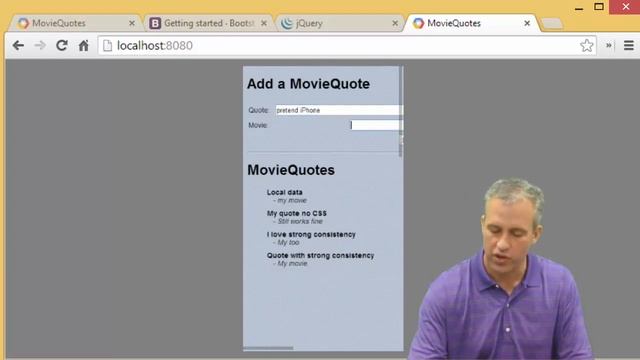This screenshot has height=360, width=640.
Task: Click the Movie input field
Action: coord(376,125)
